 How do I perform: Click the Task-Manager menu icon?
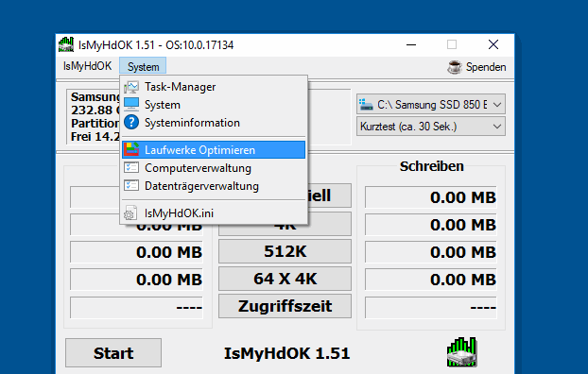tap(131, 87)
